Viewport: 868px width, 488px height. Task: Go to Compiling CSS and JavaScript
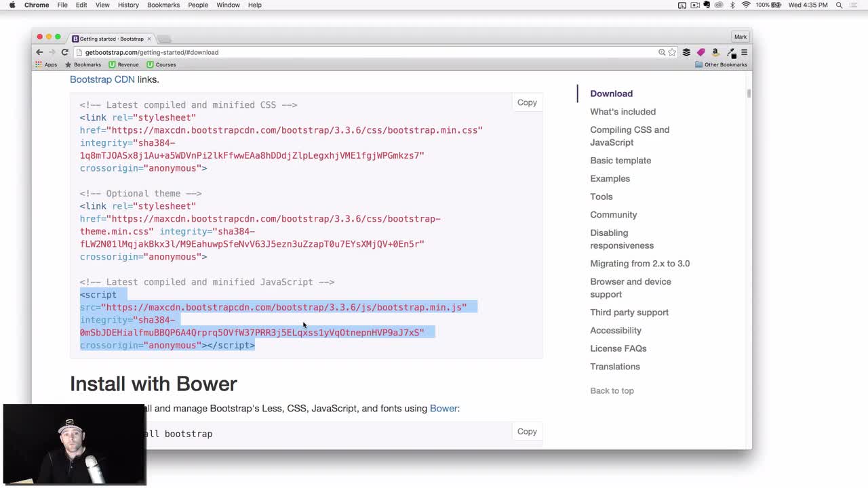click(629, 136)
